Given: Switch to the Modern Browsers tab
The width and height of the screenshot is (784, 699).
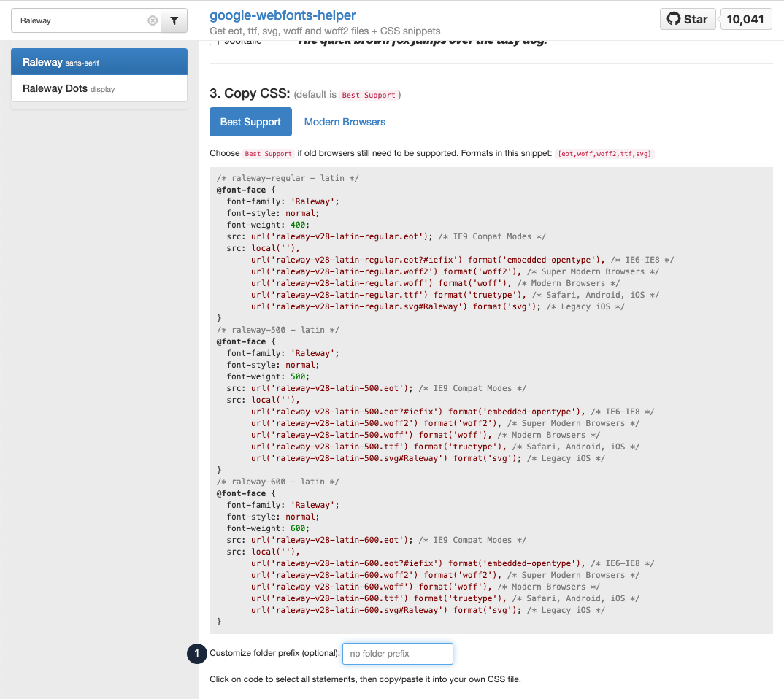Looking at the screenshot, I should [345, 122].
